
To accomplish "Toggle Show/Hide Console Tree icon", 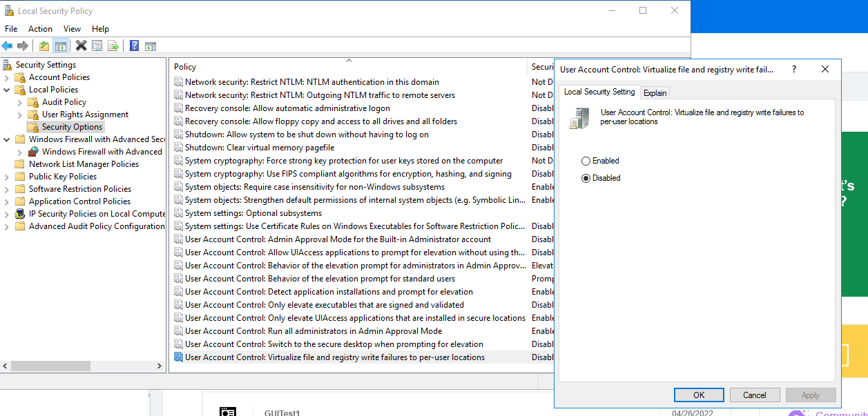I will pyautogui.click(x=61, y=46).
